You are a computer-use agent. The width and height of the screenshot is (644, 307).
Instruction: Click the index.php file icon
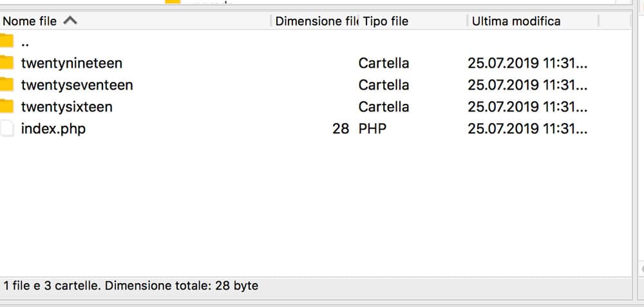pyautogui.click(x=6, y=128)
